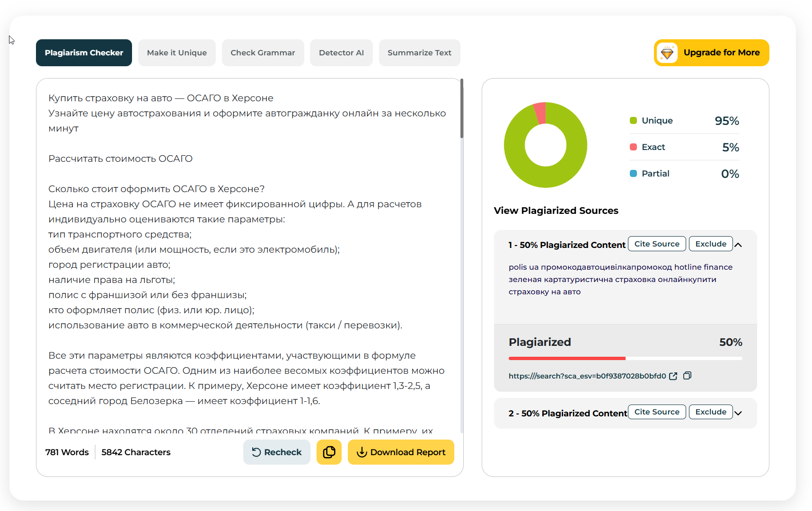Exclude the second plagiarized source
Viewport: 812px width, 511px height.
(711, 412)
